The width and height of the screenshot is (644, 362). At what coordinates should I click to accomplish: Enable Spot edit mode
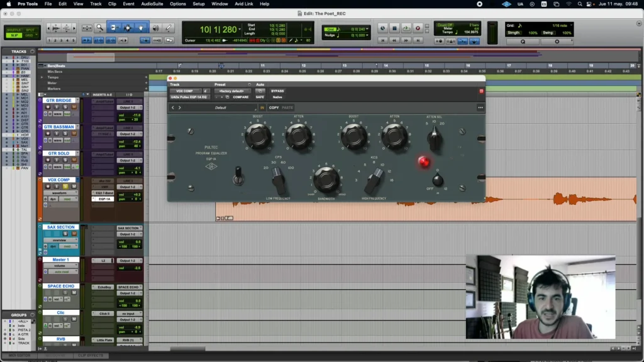30,30
